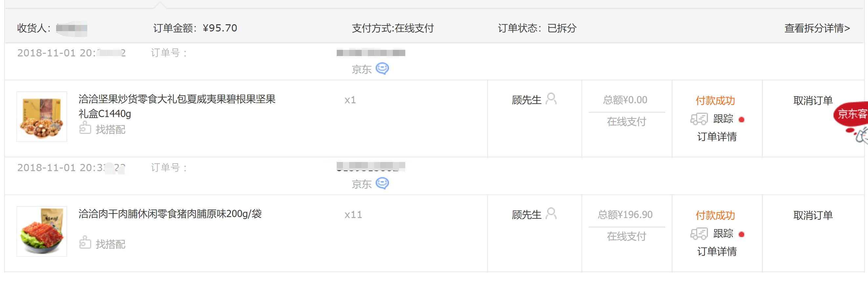The height and width of the screenshot is (281, 868).
Task: Click the pork jerky product thumbnail
Action: 42,231
